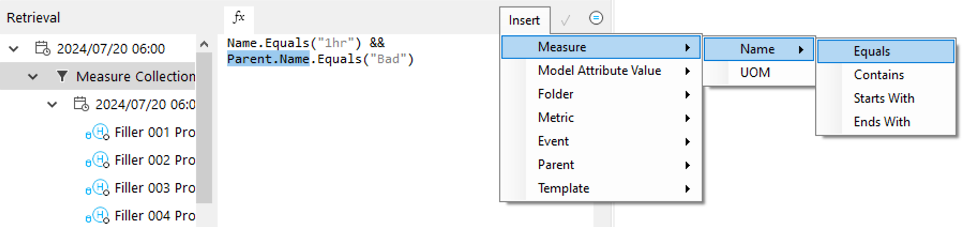The width and height of the screenshot is (980, 227).
Task: Select the Filler 002 Pro tree item
Action: [x=155, y=160]
